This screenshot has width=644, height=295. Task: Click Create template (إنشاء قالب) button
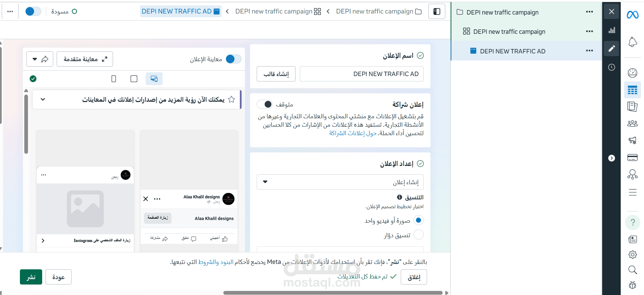click(276, 74)
